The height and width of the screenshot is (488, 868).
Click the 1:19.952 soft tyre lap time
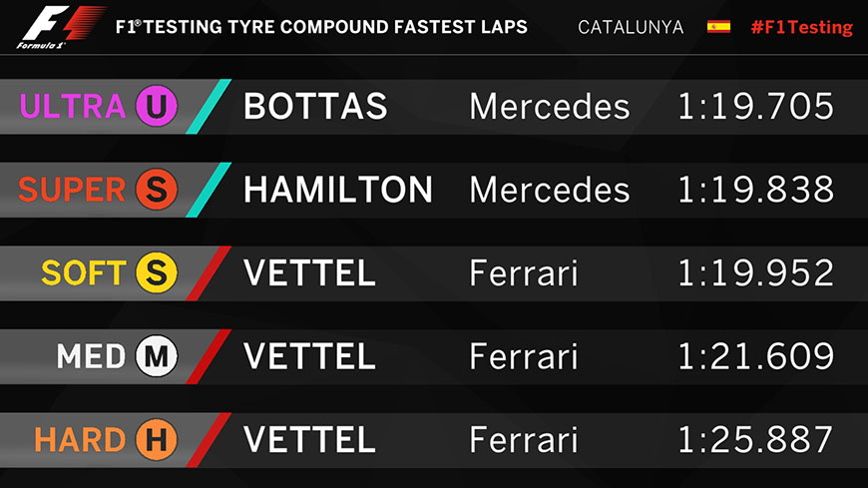(x=755, y=272)
